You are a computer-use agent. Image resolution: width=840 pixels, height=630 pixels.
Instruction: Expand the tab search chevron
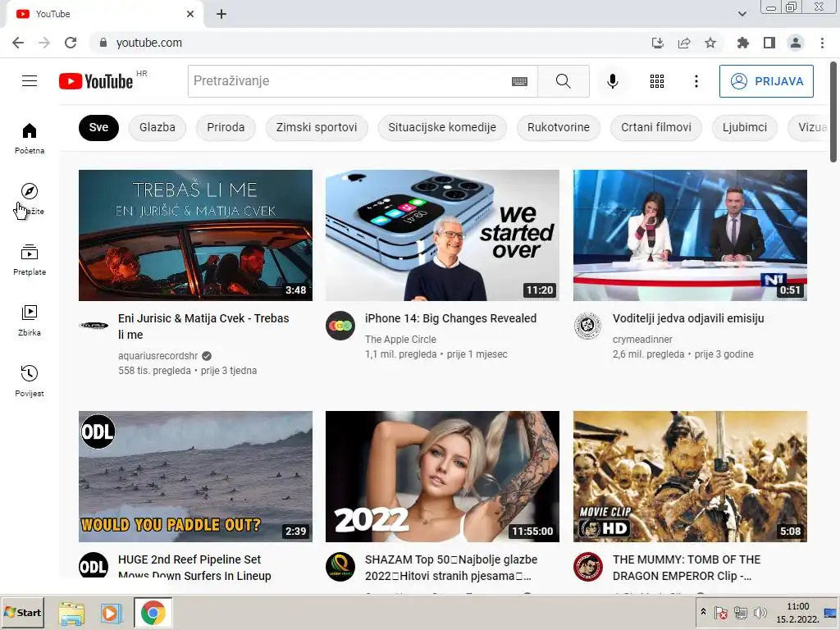pyautogui.click(x=742, y=14)
